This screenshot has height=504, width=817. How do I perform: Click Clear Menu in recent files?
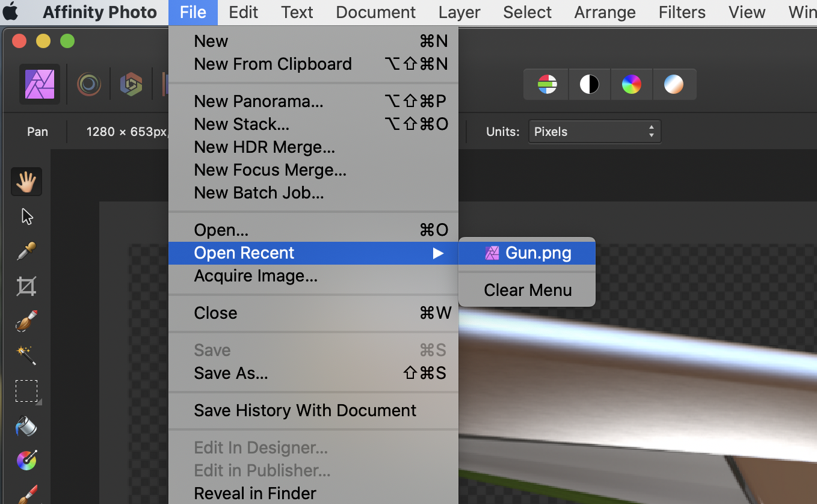tap(527, 290)
